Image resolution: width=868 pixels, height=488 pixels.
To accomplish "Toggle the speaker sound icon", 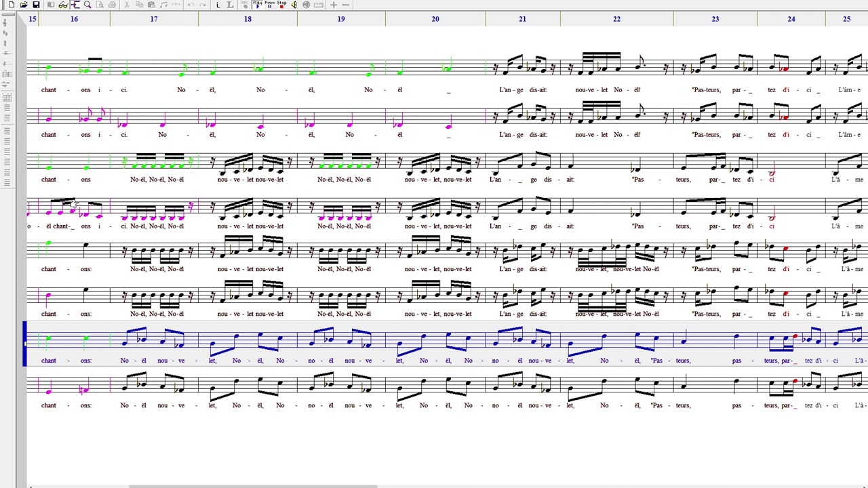I will 294,5.
